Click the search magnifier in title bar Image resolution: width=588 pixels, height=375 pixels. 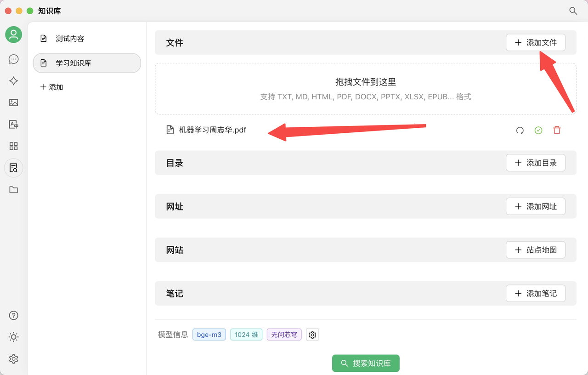[573, 11]
